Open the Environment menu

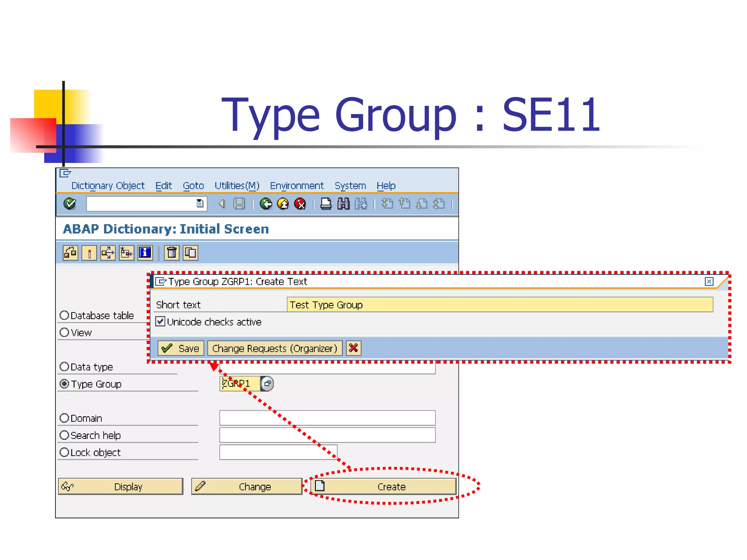point(297,186)
